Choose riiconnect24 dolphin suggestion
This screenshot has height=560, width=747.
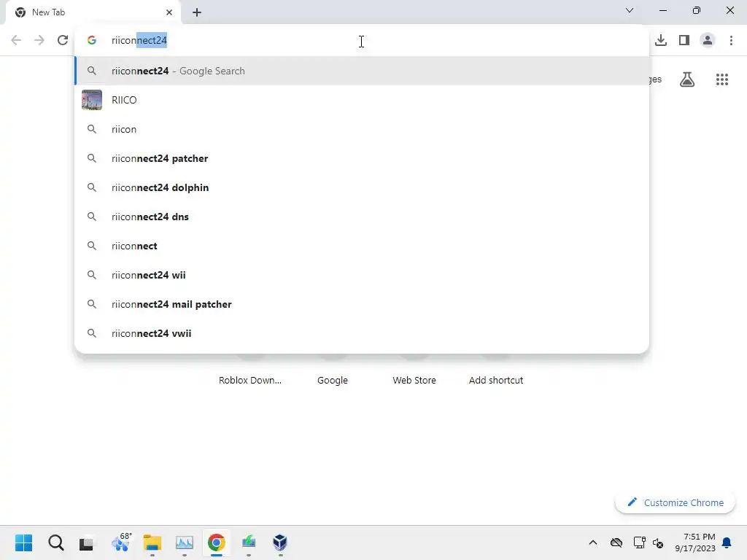pos(362,187)
